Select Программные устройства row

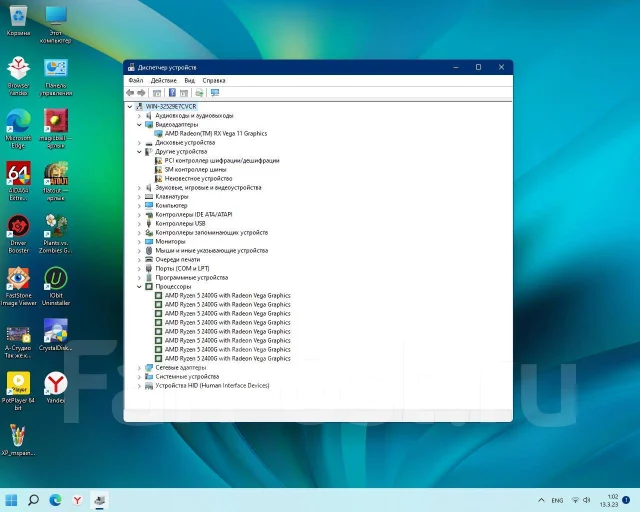click(191, 277)
